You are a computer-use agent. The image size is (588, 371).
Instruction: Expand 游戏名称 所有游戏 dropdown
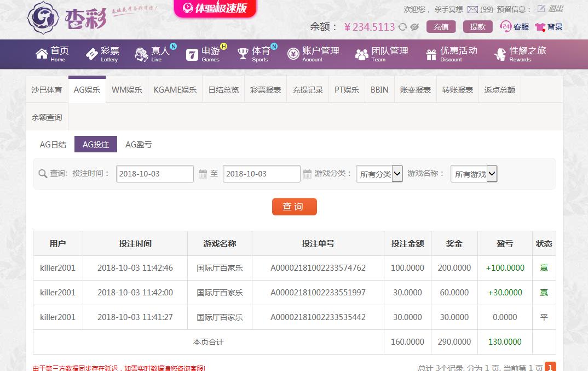point(474,174)
